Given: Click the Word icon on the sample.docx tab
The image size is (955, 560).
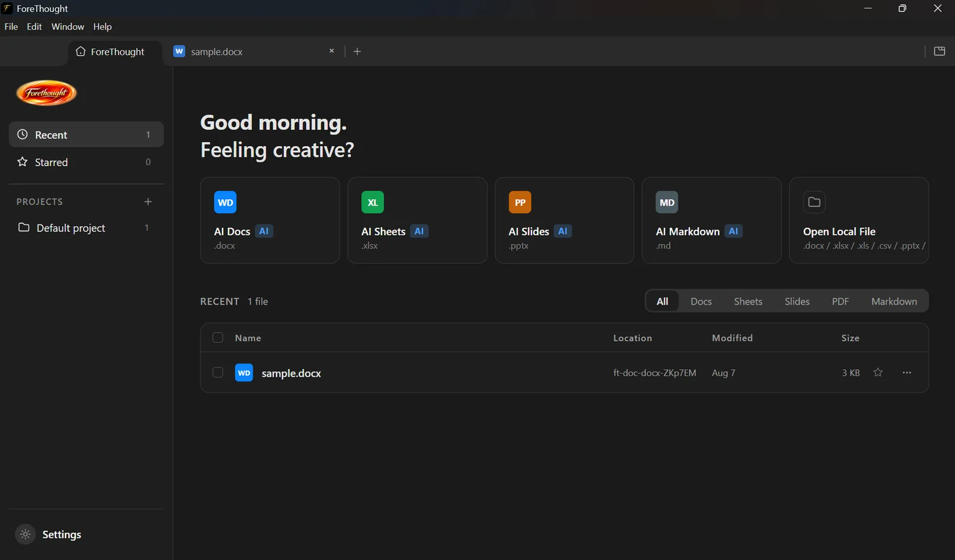Looking at the screenshot, I should (179, 51).
